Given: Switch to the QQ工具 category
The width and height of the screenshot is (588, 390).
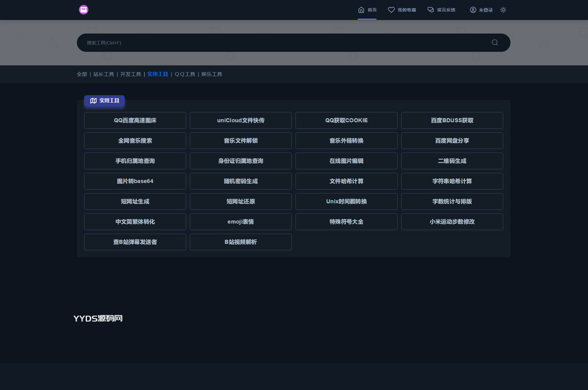Looking at the screenshot, I should pos(185,74).
